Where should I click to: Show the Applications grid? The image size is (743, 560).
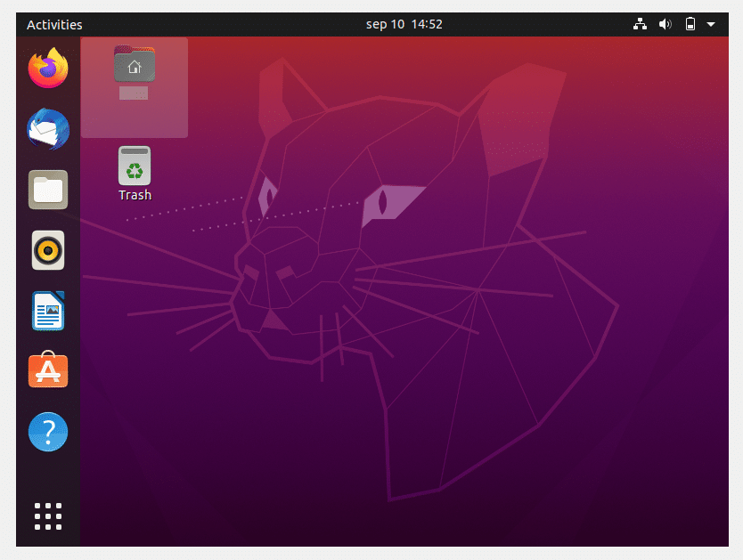pyautogui.click(x=47, y=515)
